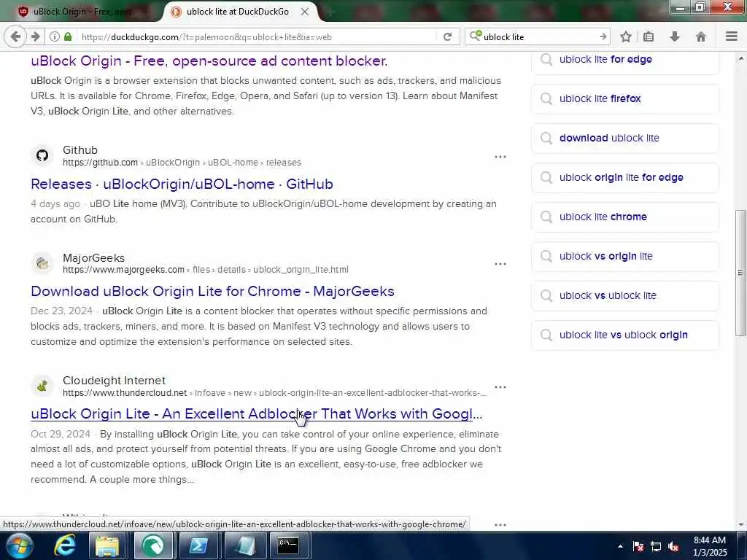Show hidden tray icons arrow
The width and height of the screenshot is (747, 560).
(620, 546)
